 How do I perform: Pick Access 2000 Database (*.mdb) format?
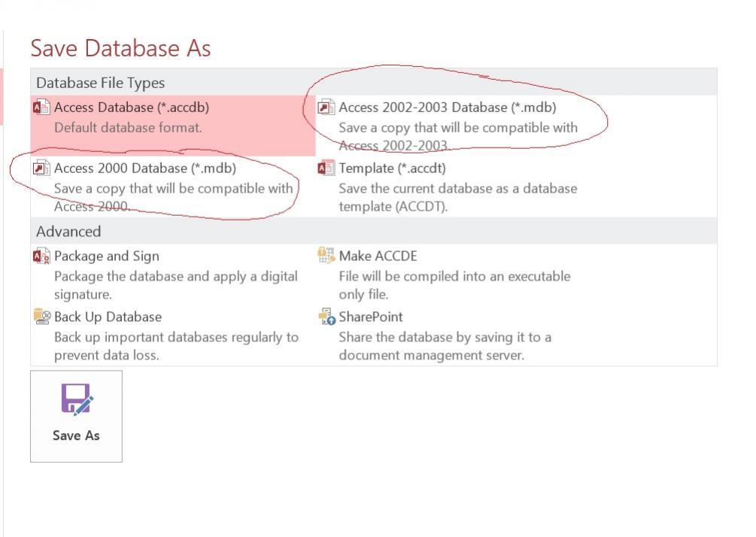(173, 187)
